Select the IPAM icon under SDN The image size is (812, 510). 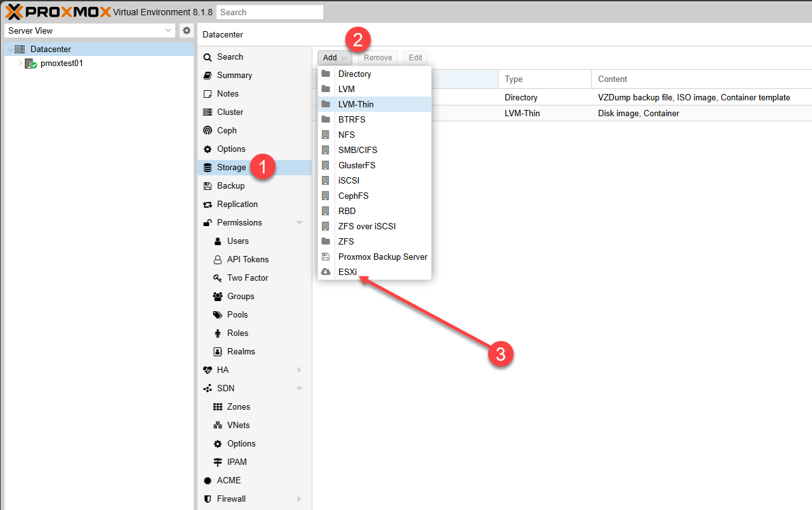tap(218, 462)
